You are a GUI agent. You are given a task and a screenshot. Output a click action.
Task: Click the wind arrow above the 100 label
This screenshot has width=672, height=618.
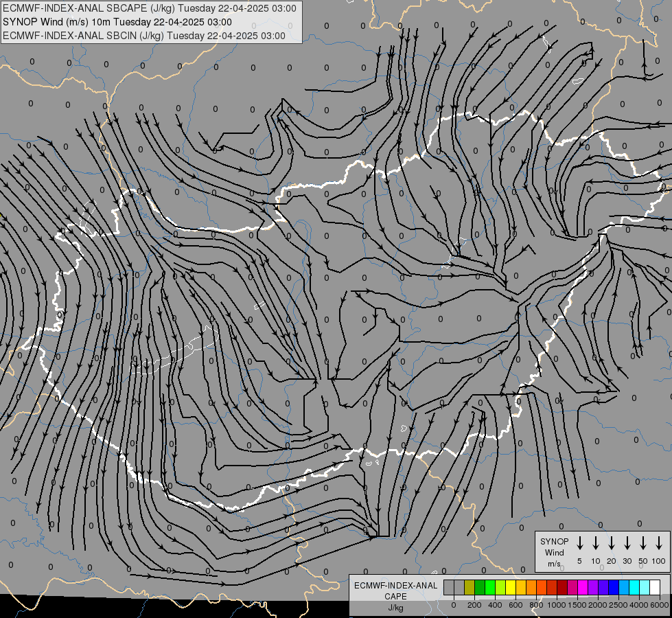coord(659,543)
